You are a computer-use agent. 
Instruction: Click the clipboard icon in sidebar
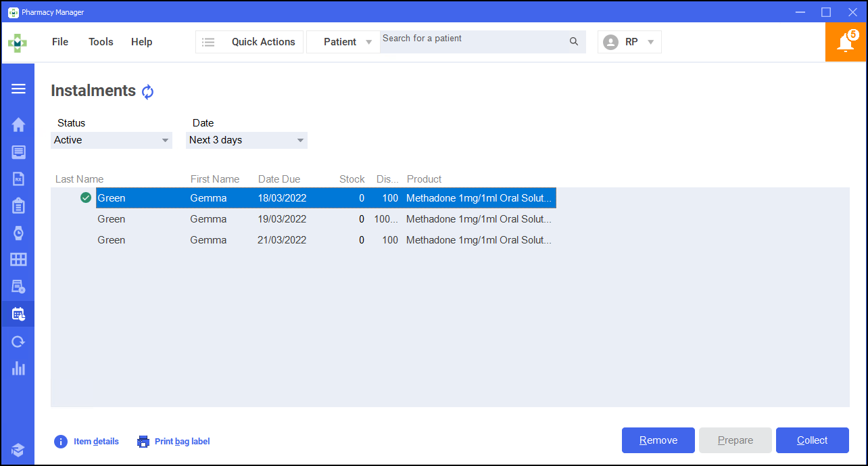(x=18, y=206)
